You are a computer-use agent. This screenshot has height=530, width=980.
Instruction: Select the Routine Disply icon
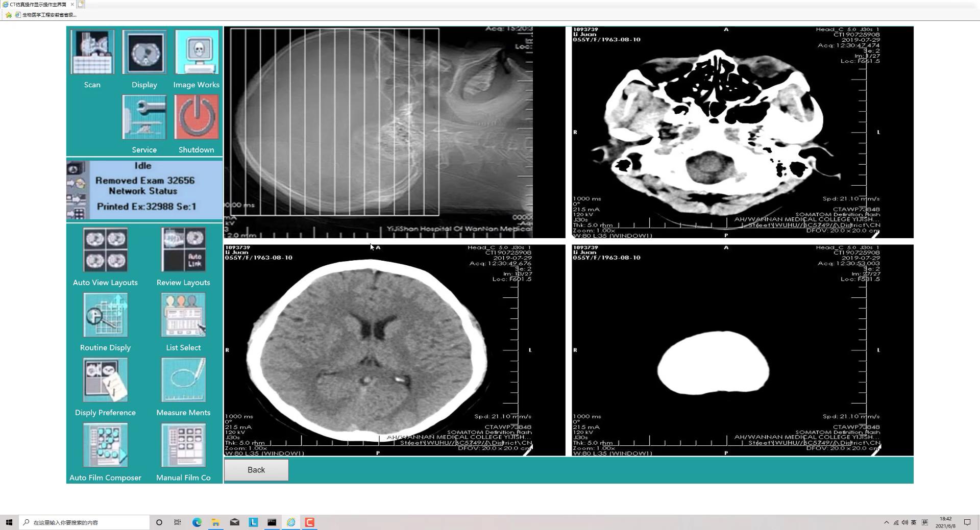(x=106, y=315)
